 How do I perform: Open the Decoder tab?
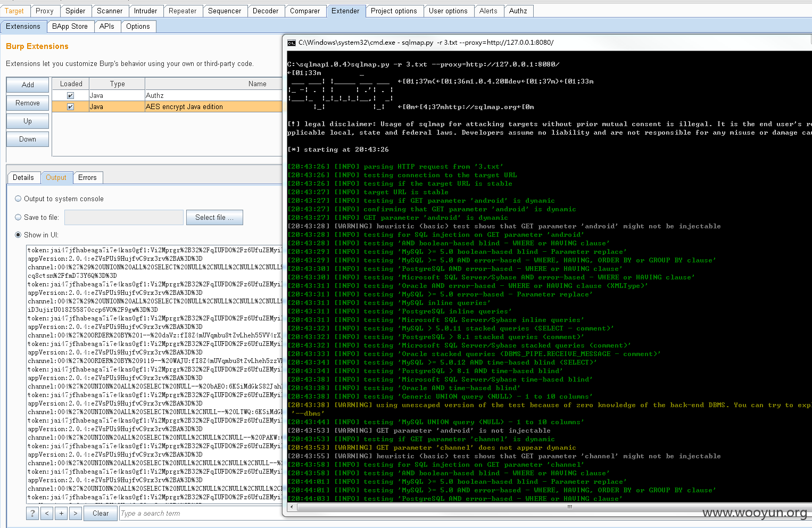[x=266, y=11]
